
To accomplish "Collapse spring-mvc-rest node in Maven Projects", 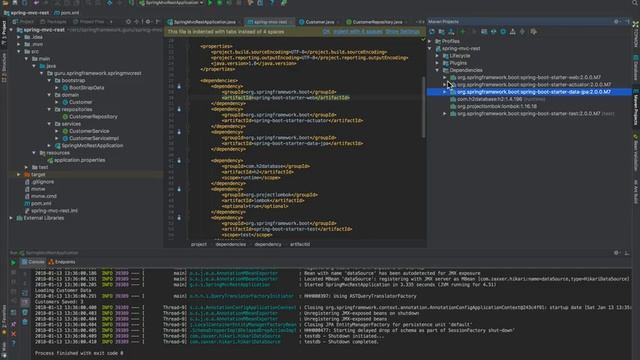I will (430, 49).
